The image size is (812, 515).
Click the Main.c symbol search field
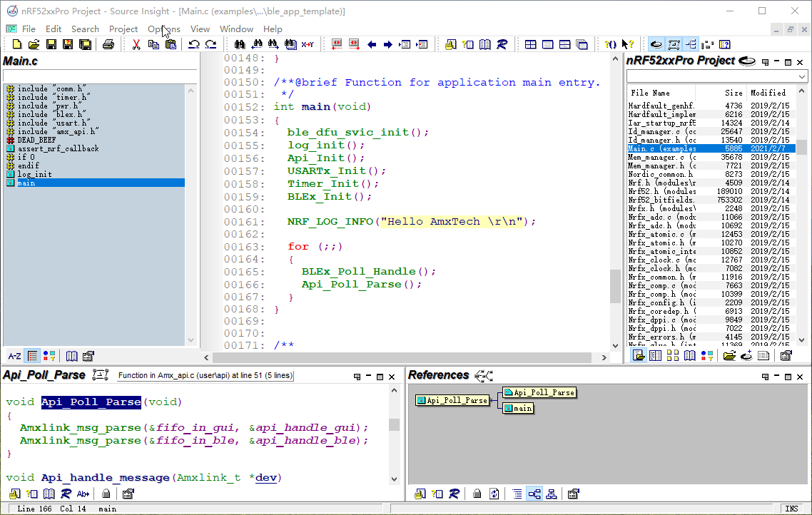[x=99, y=76]
